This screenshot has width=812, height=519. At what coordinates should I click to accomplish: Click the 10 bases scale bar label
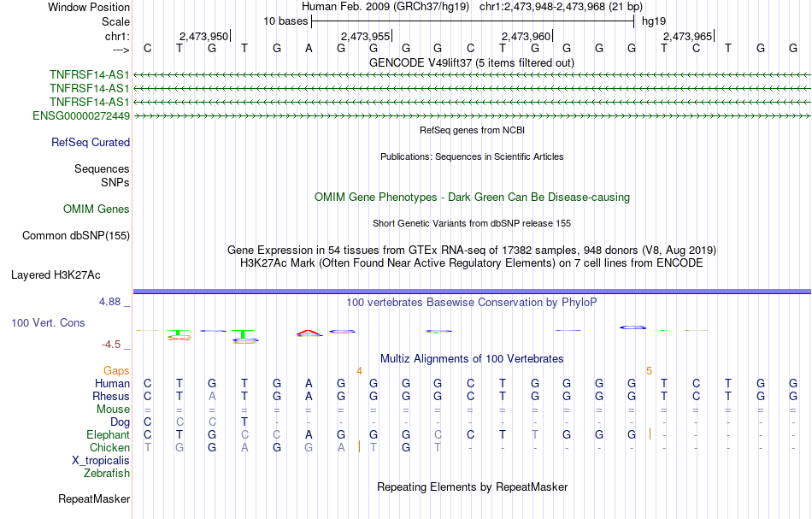point(285,21)
